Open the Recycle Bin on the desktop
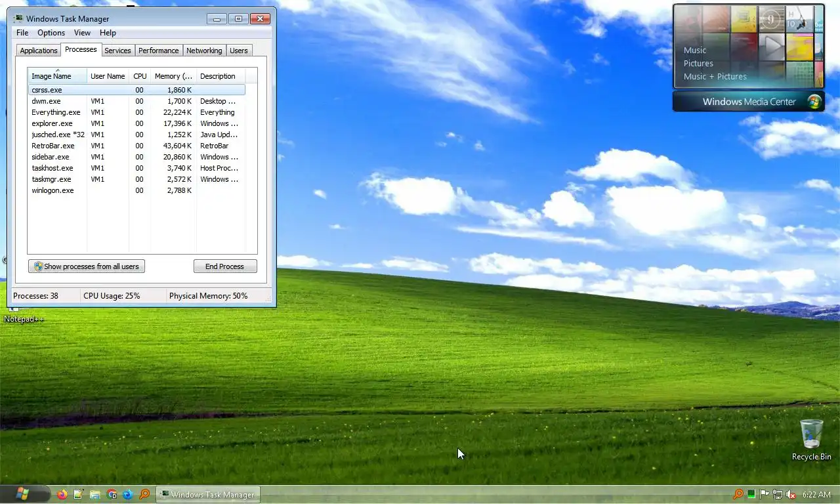 (812, 440)
